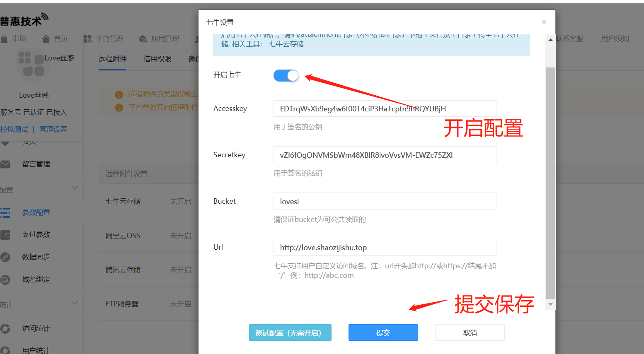Screen dimensions: 644x354
Task: Click the 支付参数 wallet icon
Action: pyautogui.click(x=5, y=235)
